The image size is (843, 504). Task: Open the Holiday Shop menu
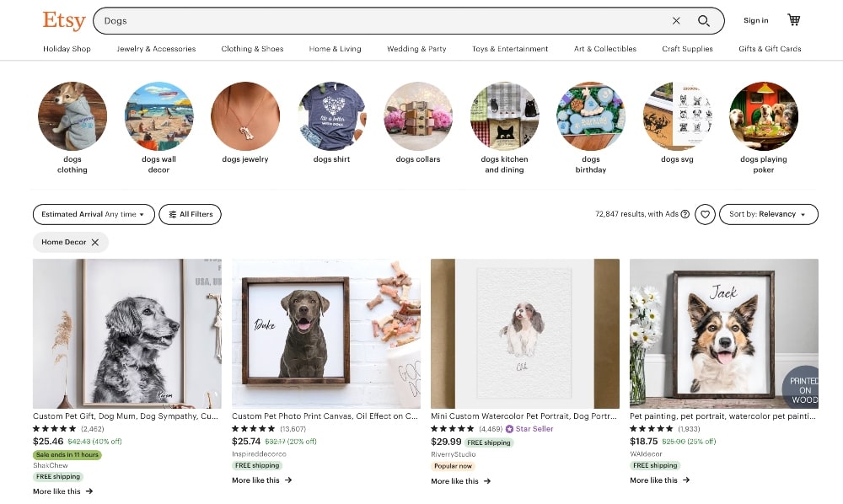coord(67,49)
